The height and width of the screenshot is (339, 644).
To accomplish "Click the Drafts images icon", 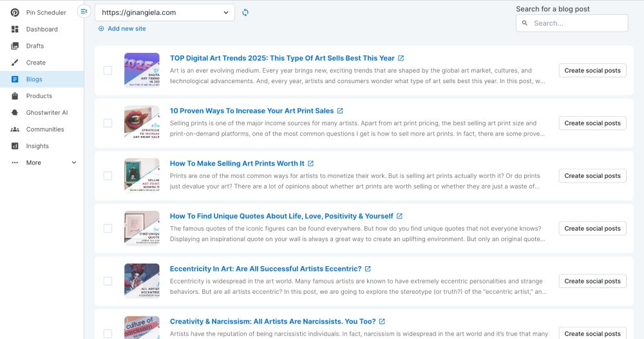I will [x=15, y=46].
